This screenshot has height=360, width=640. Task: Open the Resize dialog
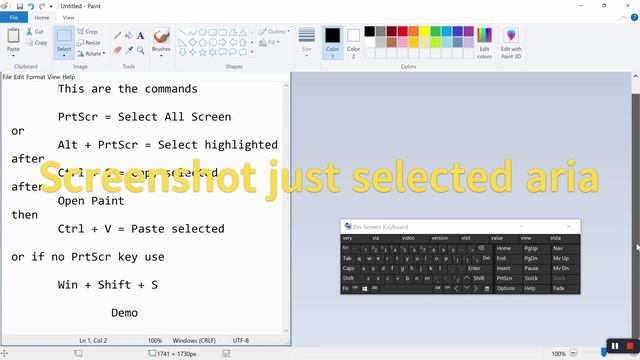coord(89,42)
